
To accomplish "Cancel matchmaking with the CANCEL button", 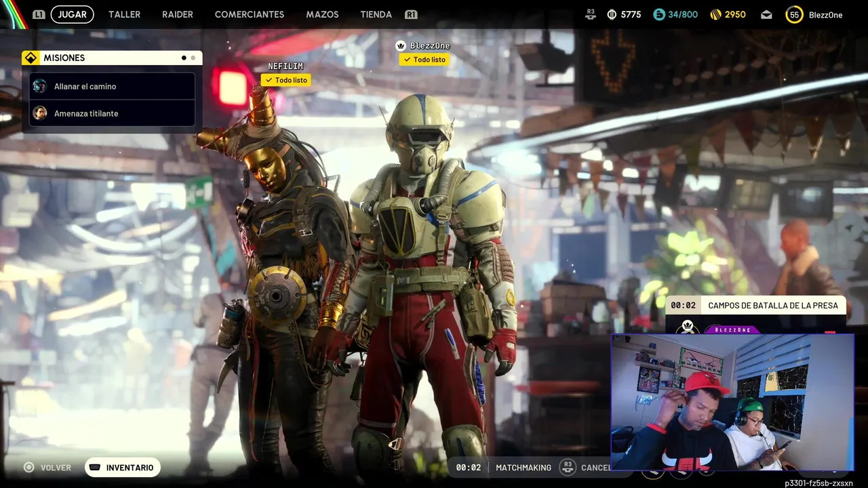I will (x=596, y=468).
